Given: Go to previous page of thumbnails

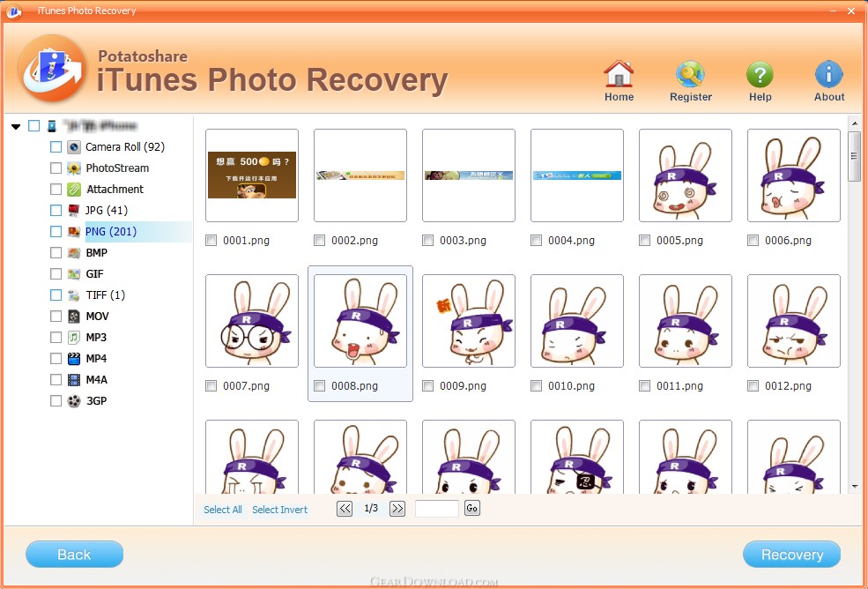Looking at the screenshot, I should [345, 508].
